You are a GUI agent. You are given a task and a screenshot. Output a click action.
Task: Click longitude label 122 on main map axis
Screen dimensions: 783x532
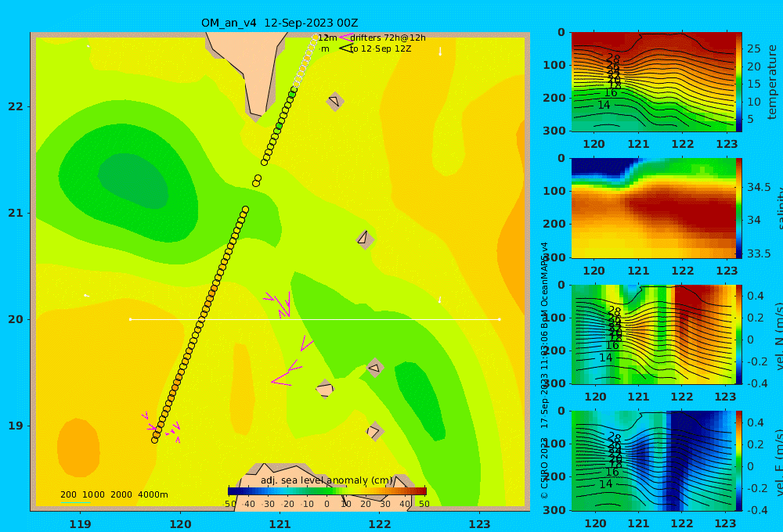pyautogui.click(x=380, y=524)
